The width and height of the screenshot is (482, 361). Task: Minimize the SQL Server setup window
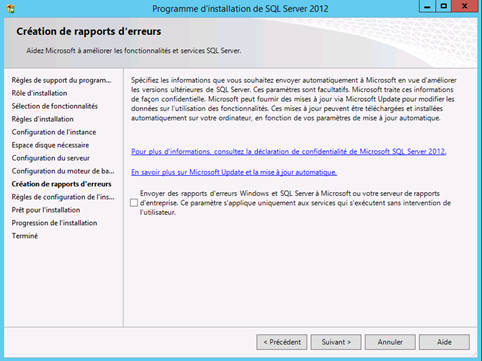click(427, 6)
